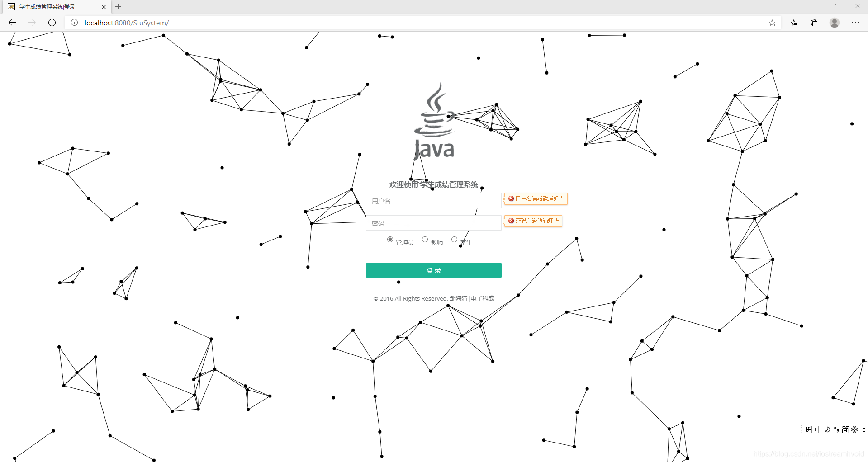The height and width of the screenshot is (462, 868).
Task: Open the Collections icon
Action: click(x=814, y=23)
